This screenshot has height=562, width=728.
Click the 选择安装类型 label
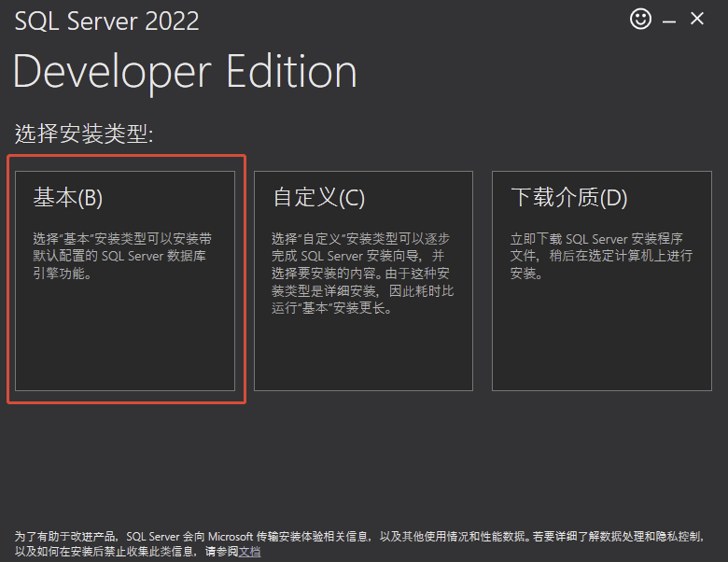pos(83,134)
